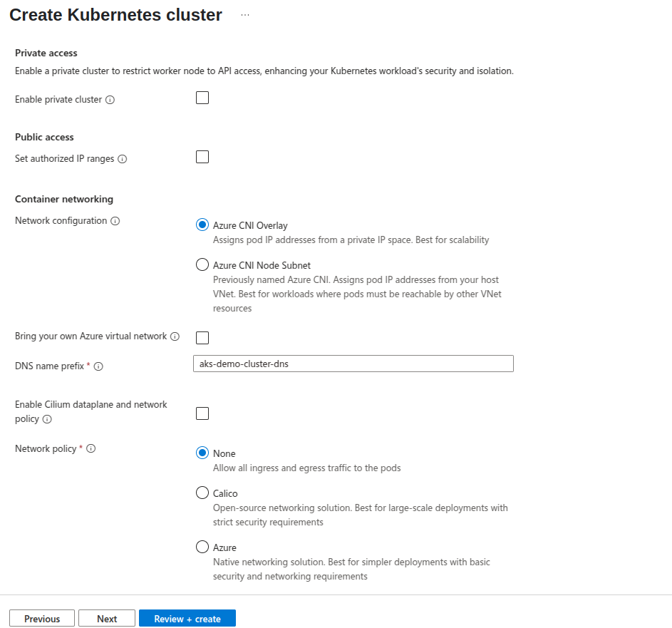This screenshot has height=628, width=672.
Task: Show info for Bring your own Azure virtual network
Action: tap(175, 336)
